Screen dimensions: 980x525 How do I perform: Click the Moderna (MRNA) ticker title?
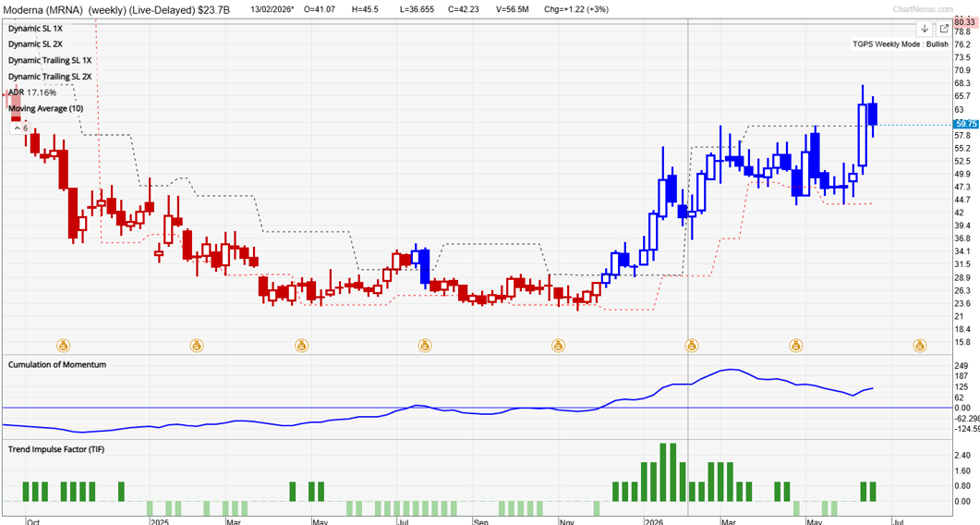tap(42, 9)
